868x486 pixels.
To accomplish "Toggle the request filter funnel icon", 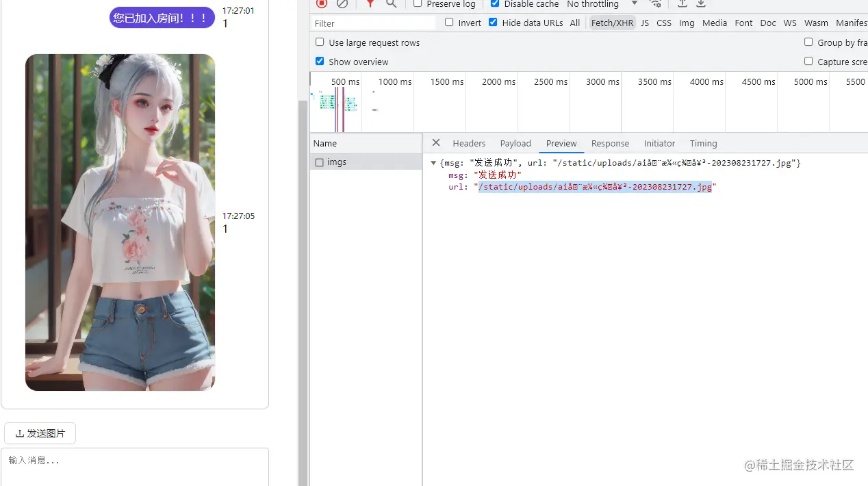I will pyautogui.click(x=370, y=3).
